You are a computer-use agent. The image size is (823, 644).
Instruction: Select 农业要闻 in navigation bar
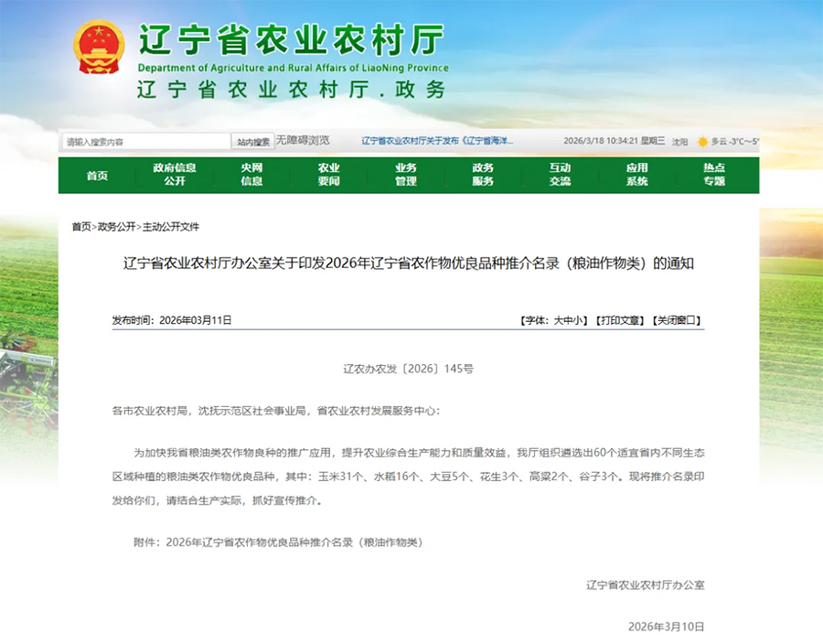pyautogui.click(x=328, y=175)
